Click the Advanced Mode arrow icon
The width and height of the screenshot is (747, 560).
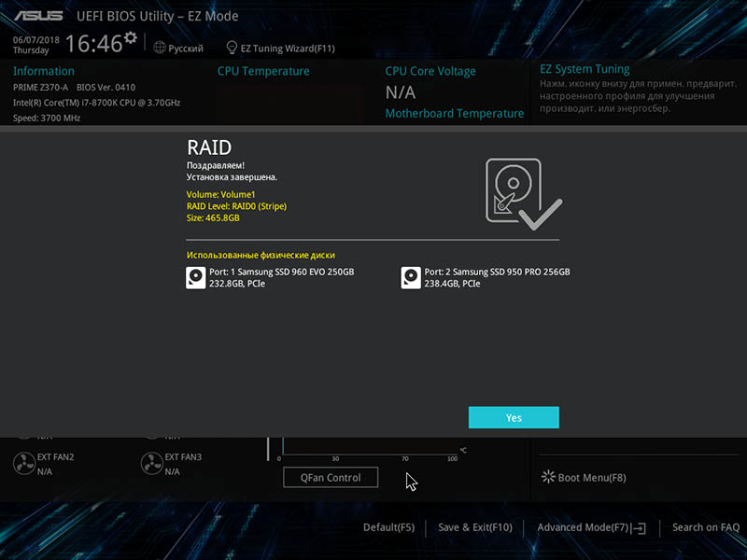click(x=639, y=528)
